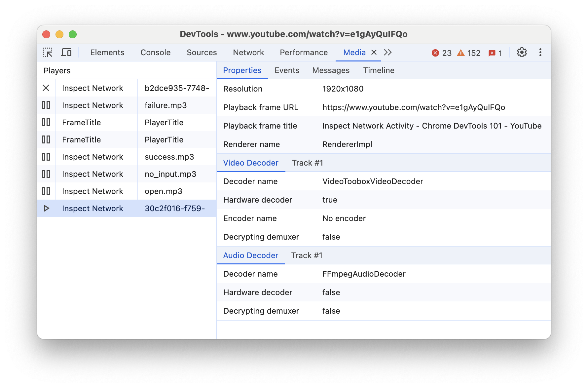Toggle the device toolbar icon
This screenshot has width=588, height=388.
pos(66,52)
